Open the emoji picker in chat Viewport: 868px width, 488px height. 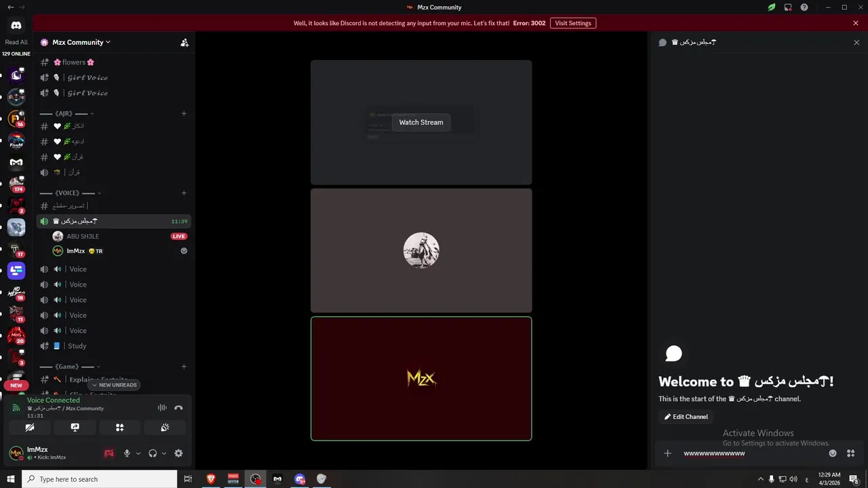click(833, 453)
